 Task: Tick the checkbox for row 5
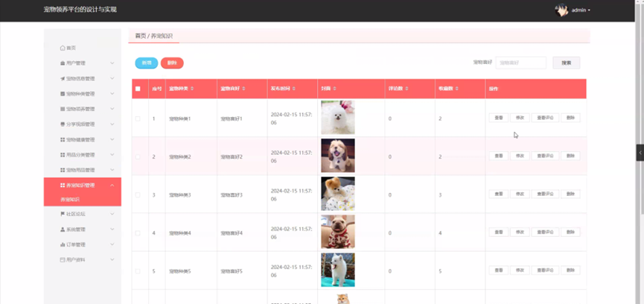tap(138, 271)
